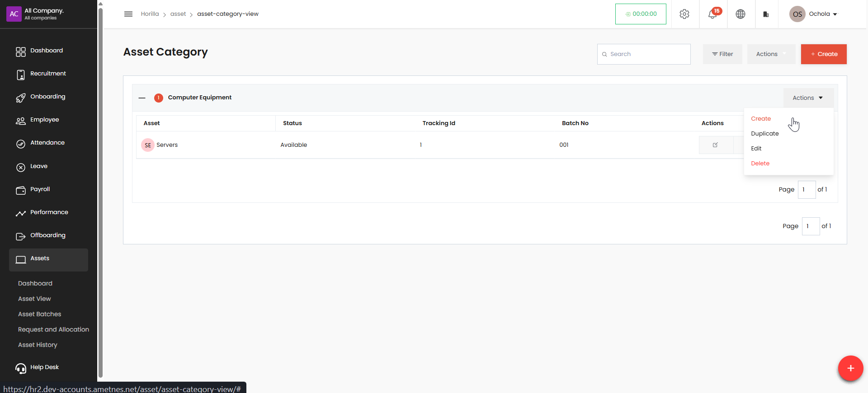Open Asset Batches in the sidebar submenu
This screenshot has width=868, height=393.
coord(39,314)
